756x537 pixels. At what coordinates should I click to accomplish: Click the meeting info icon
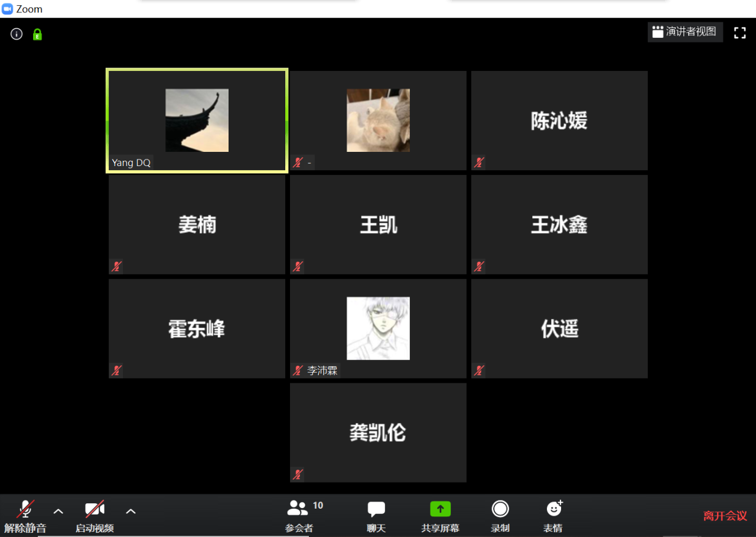(x=17, y=34)
